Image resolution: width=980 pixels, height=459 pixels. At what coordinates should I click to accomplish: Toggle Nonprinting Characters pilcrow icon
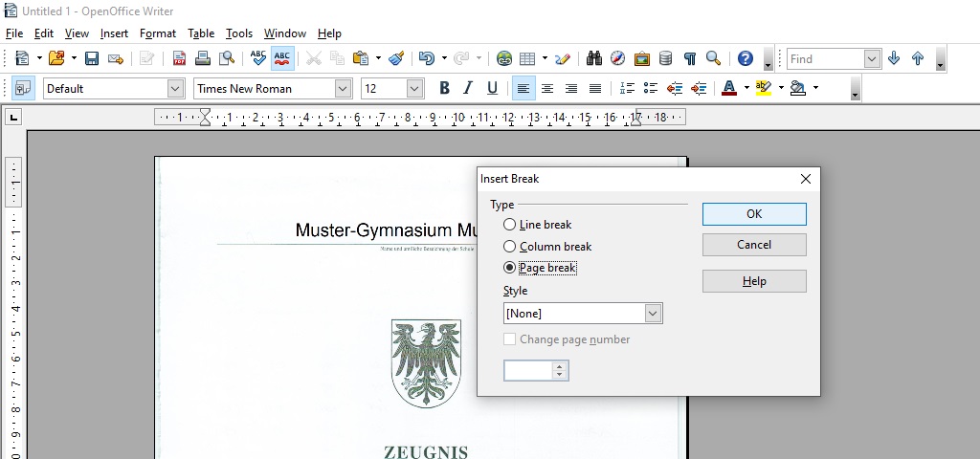click(689, 58)
